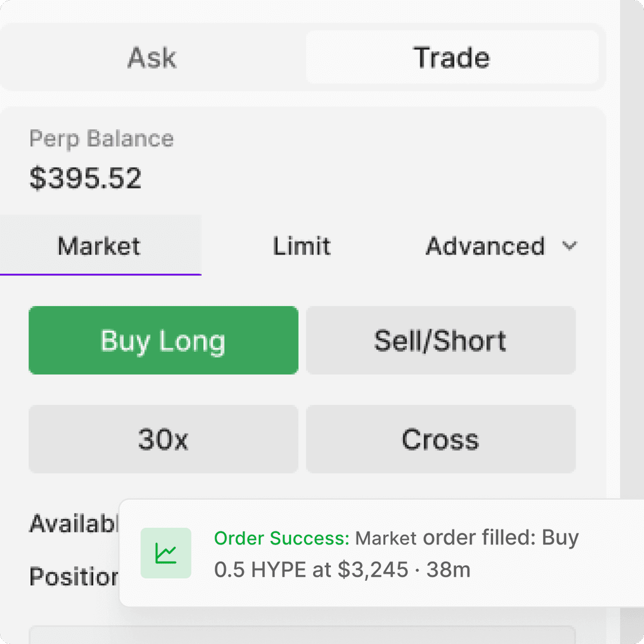Select Sell/Short order direction
Image resolution: width=644 pixels, height=644 pixels.
(x=441, y=340)
